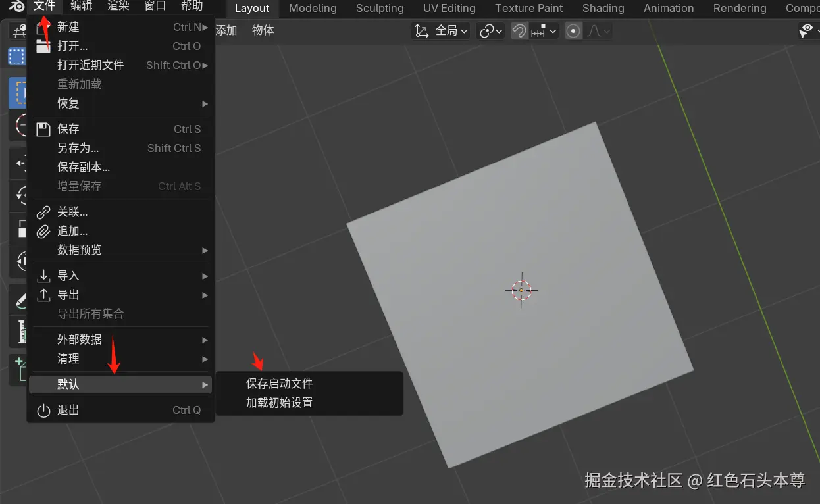The width and height of the screenshot is (820, 504).
Task: Switch to the Animation workspace tab
Action: click(x=669, y=8)
